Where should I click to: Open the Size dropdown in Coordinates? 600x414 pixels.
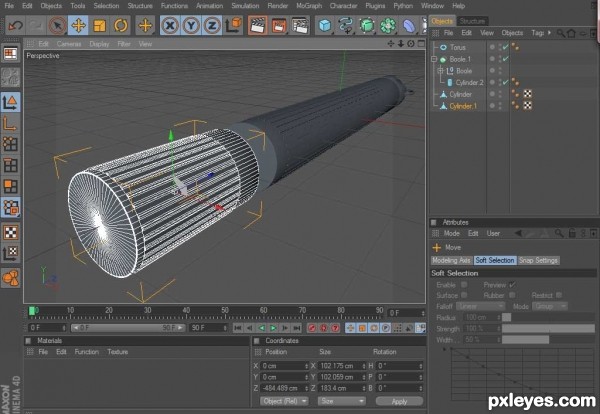(341, 401)
